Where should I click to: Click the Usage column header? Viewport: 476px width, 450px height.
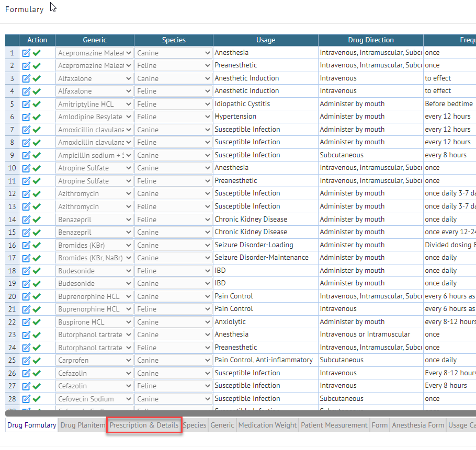tap(266, 40)
